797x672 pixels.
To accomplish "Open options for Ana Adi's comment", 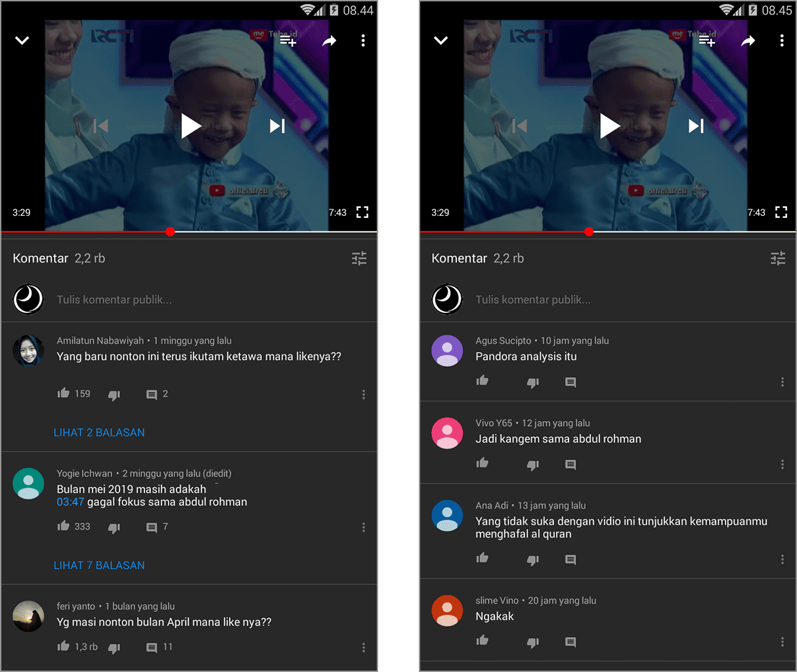I will click(x=783, y=560).
